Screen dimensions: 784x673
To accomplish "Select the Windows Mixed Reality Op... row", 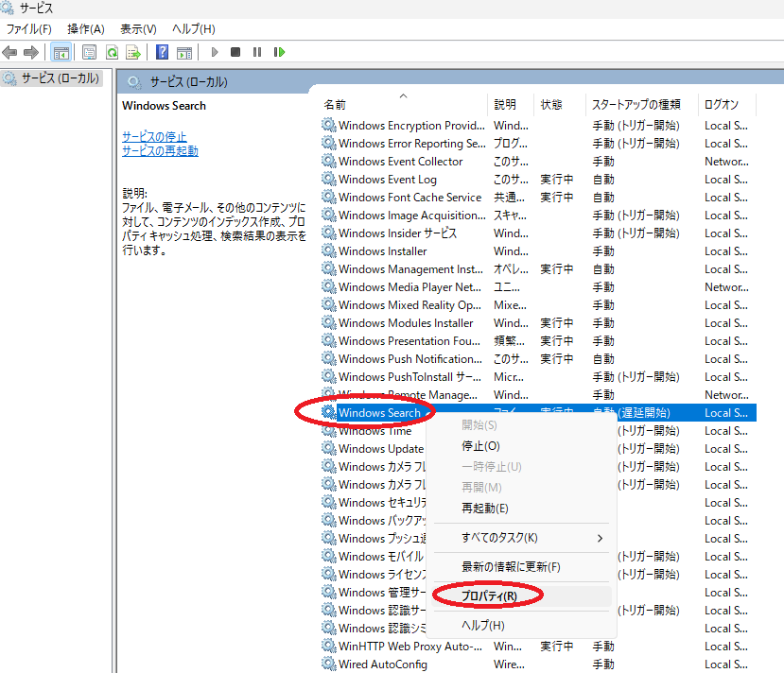I will (538, 304).
